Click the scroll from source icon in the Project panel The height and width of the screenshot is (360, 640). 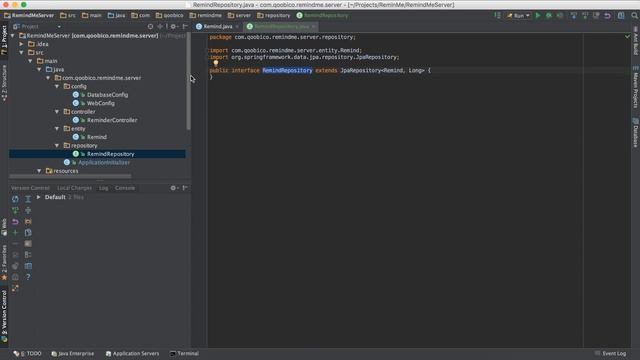(150, 27)
